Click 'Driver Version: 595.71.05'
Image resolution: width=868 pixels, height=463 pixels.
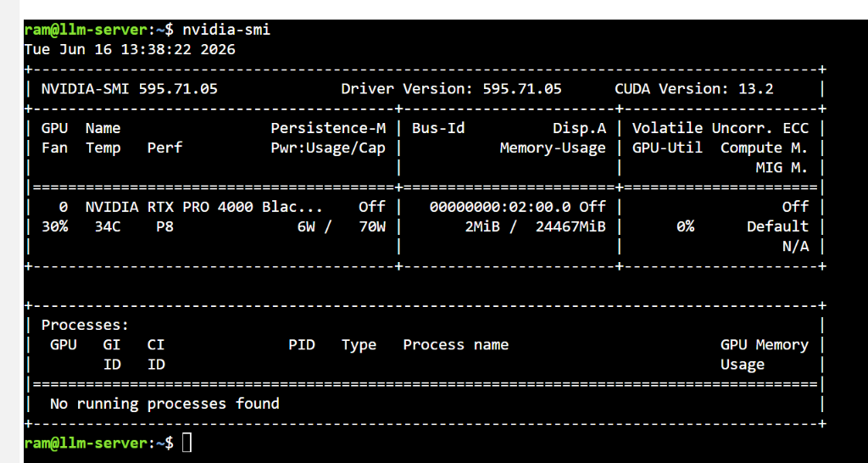click(451, 88)
